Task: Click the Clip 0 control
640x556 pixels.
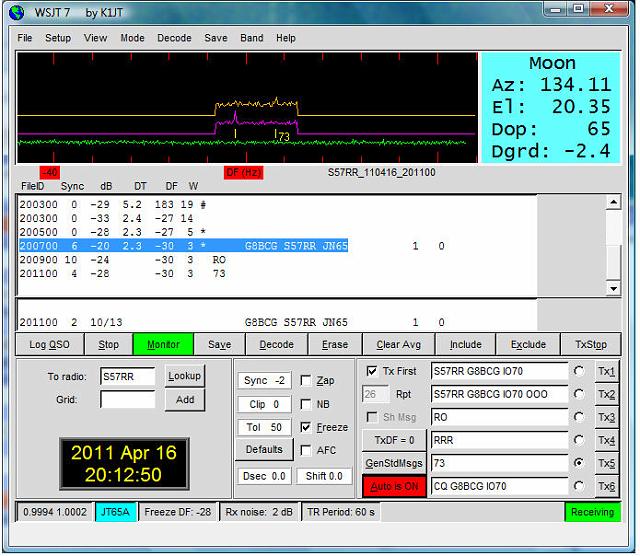Action: 264,404
